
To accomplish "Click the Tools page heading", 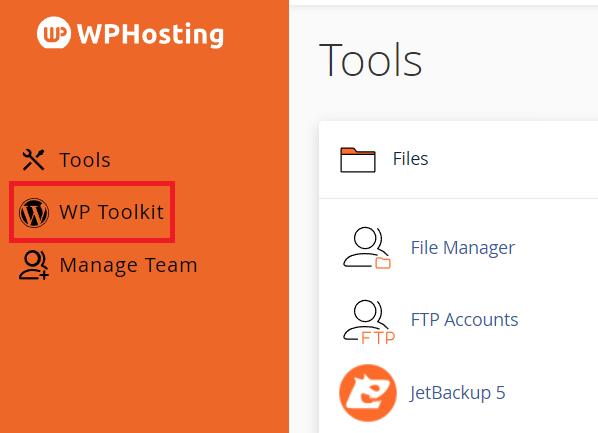I will tap(370, 60).
